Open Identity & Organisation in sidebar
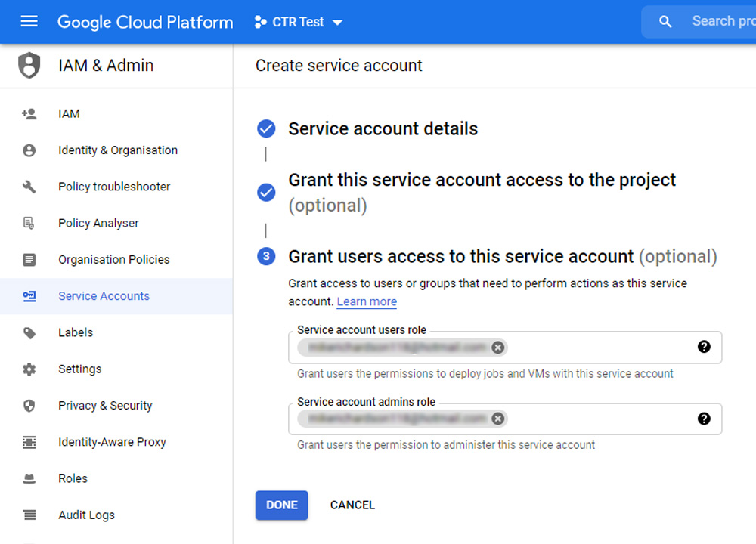Image resolution: width=756 pixels, height=544 pixels. [117, 150]
